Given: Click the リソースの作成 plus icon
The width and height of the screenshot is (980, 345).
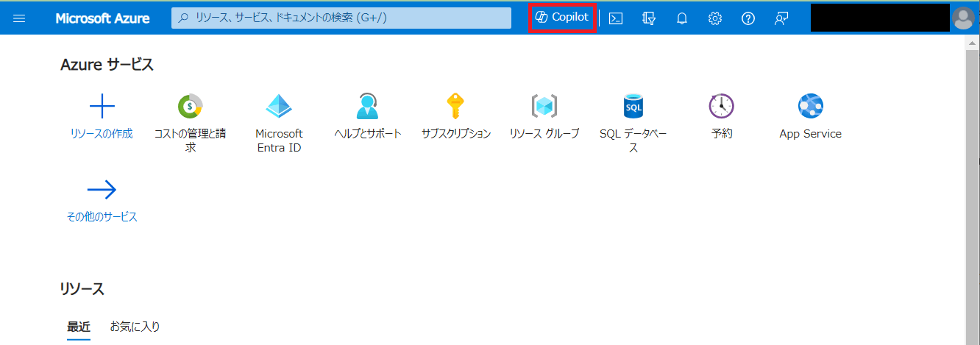Looking at the screenshot, I should pyautogui.click(x=102, y=107).
